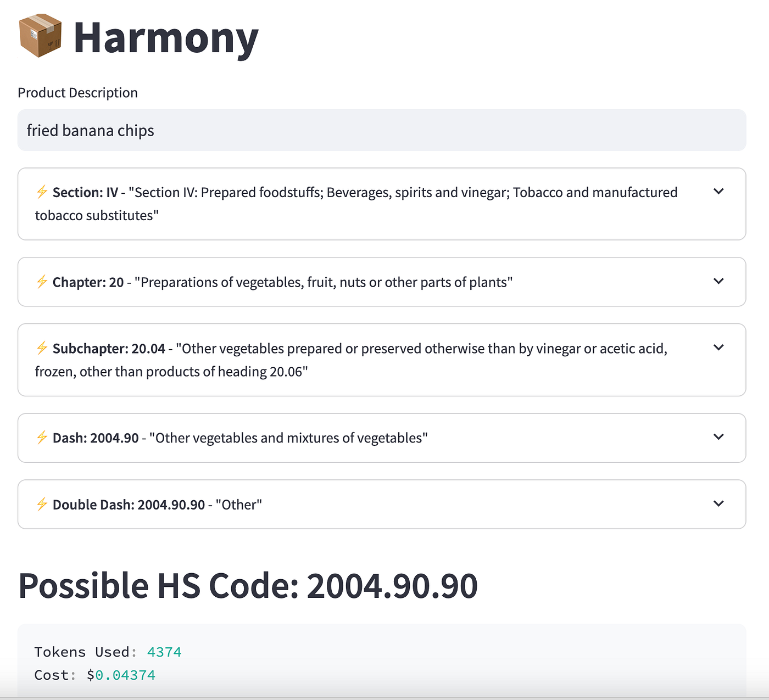Image resolution: width=769 pixels, height=700 pixels.
Task: Click the Other vegetables prepared or preserved text
Action: coord(352,360)
